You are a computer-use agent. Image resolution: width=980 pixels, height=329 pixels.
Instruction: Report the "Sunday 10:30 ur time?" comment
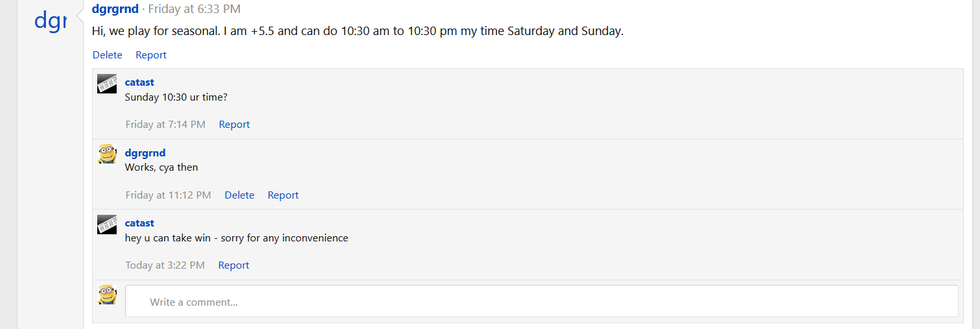pyautogui.click(x=234, y=125)
